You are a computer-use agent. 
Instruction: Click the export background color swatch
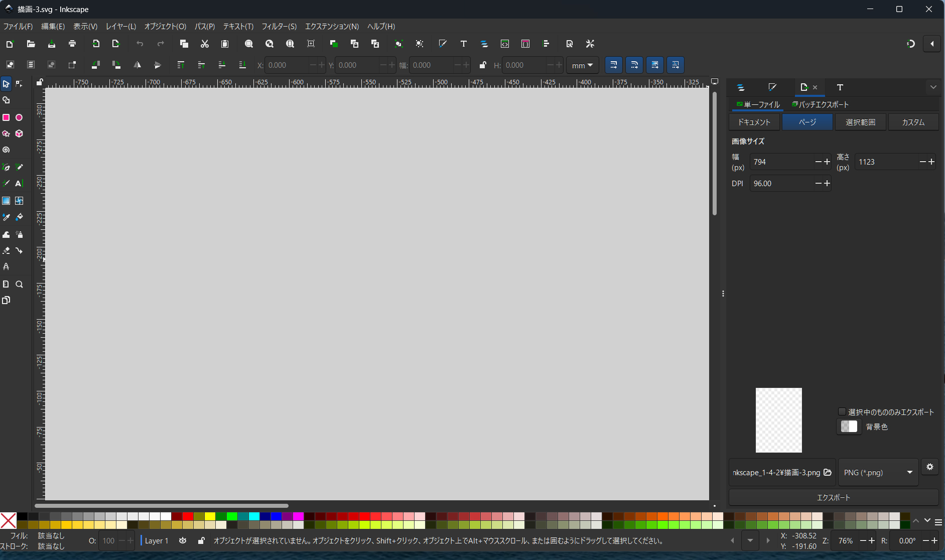[x=849, y=427]
